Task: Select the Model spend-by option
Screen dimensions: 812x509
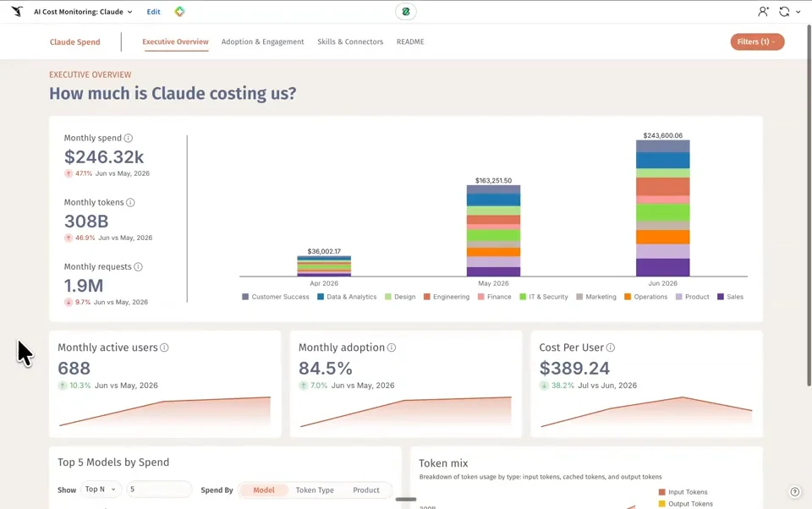Action: coord(264,490)
